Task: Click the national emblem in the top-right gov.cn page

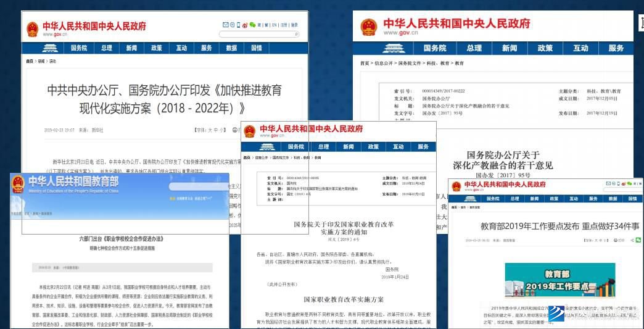Action: pyautogui.click(x=369, y=27)
